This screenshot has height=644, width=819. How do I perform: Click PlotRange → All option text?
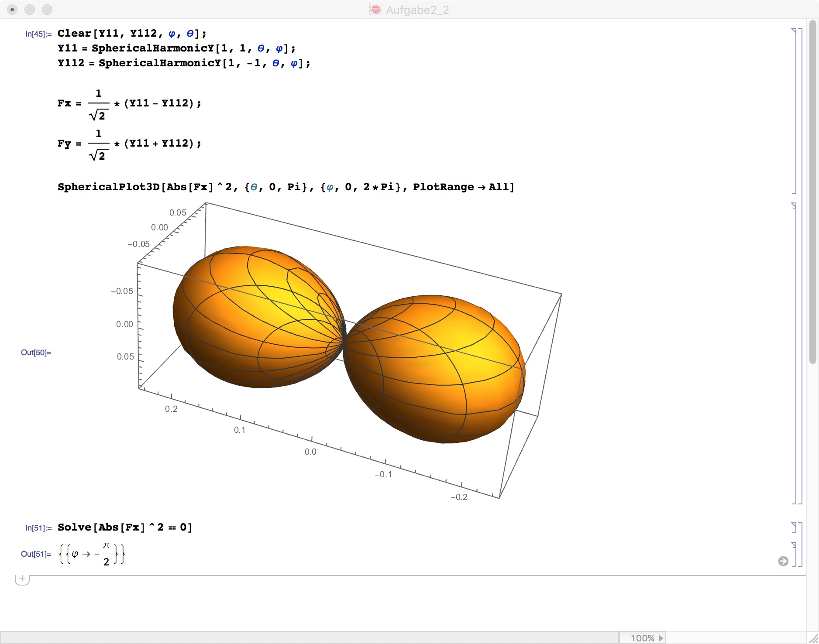point(461,187)
